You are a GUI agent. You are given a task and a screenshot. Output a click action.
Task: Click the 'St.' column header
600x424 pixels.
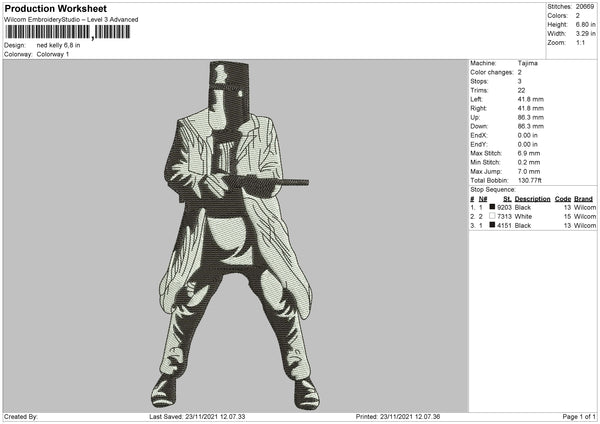(507, 199)
